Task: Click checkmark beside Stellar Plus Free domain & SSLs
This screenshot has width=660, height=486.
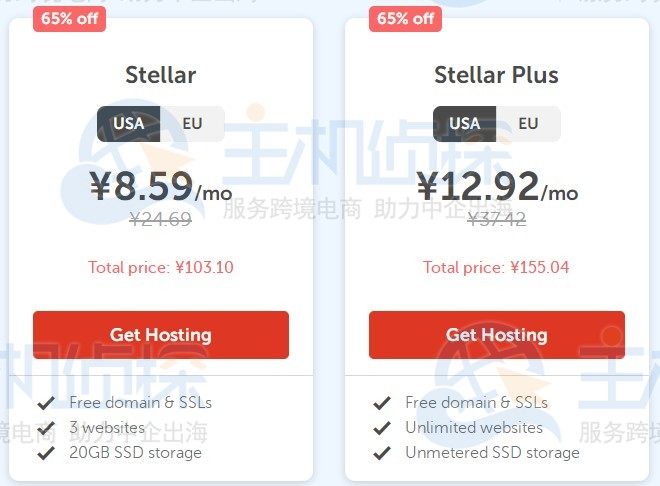Action: click(381, 403)
